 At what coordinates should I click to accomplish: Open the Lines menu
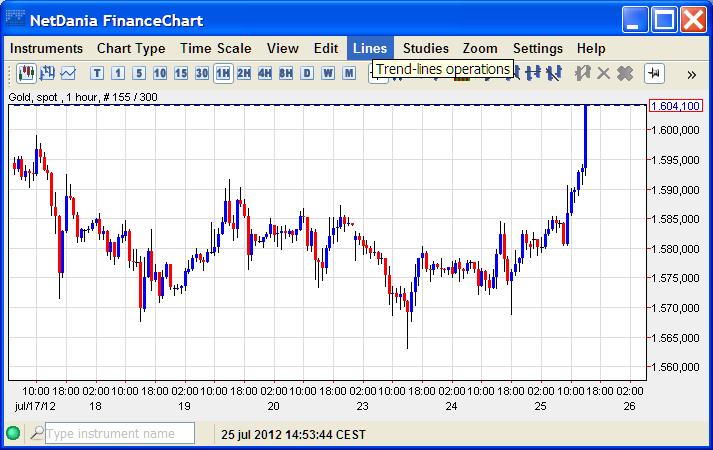[370, 48]
